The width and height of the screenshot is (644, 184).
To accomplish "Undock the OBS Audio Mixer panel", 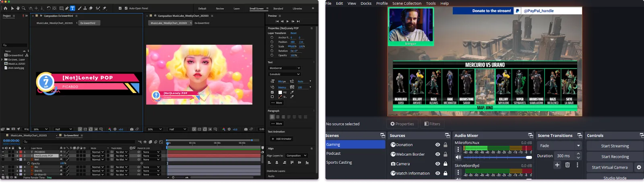I will pyautogui.click(x=530, y=135).
